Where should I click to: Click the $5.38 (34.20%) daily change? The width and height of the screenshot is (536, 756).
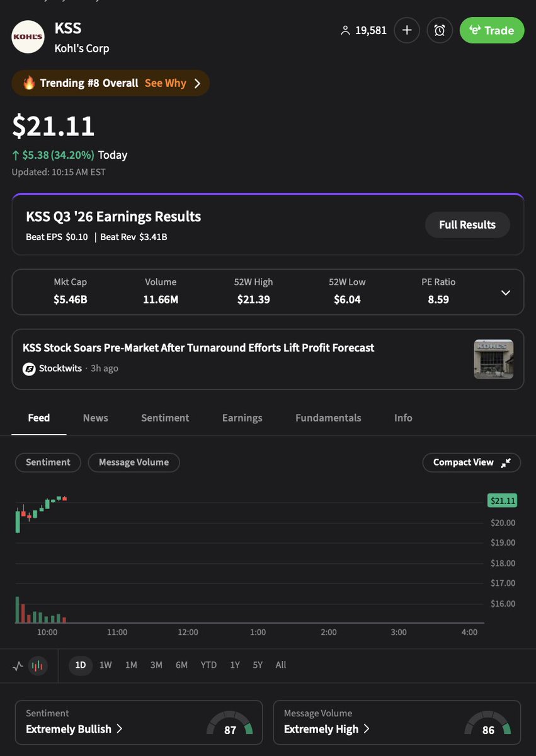(53, 155)
